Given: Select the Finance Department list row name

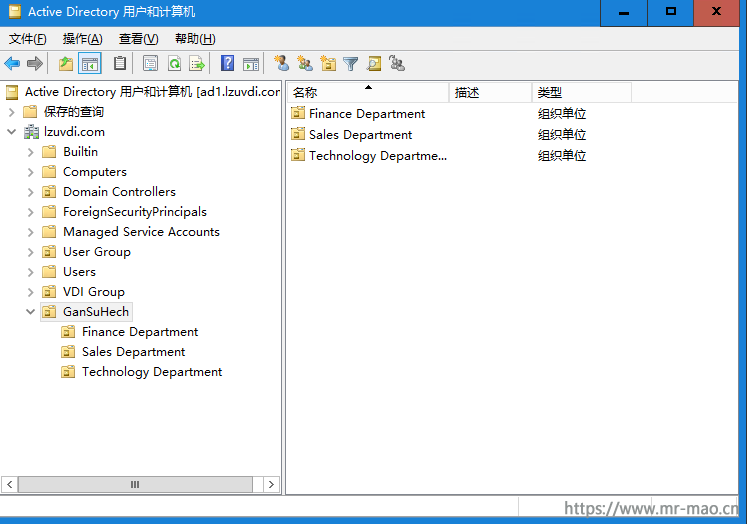Looking at the screenshot, I should 367,114.
